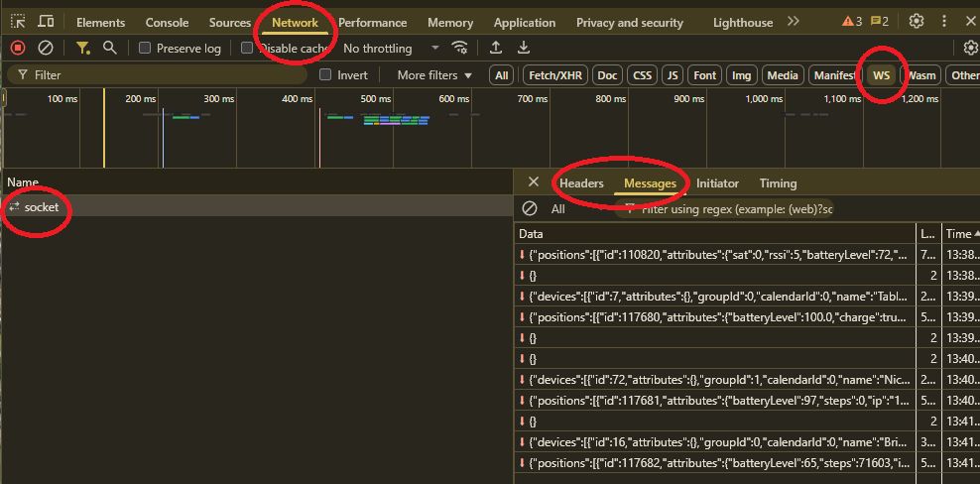Expand the More filters dropdown

point(435,74)
